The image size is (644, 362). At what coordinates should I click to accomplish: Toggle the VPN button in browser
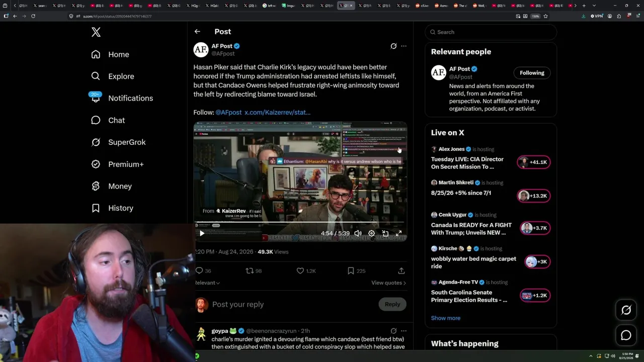tap(597, 16)
